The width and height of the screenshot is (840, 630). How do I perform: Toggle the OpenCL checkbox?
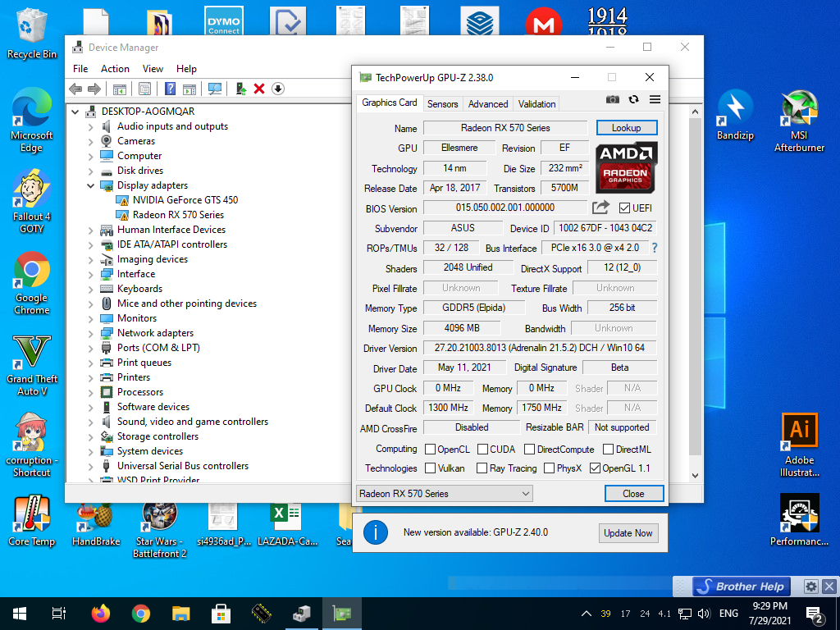(x=430, y=450)
